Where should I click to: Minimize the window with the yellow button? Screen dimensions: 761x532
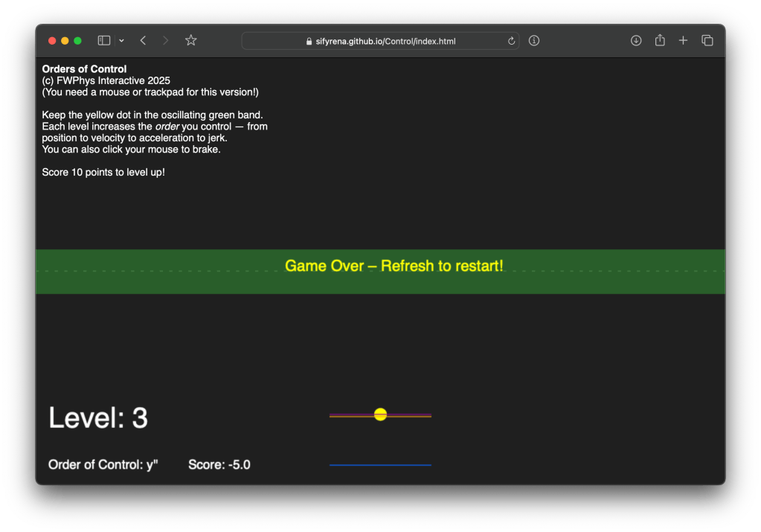[65, 41]
